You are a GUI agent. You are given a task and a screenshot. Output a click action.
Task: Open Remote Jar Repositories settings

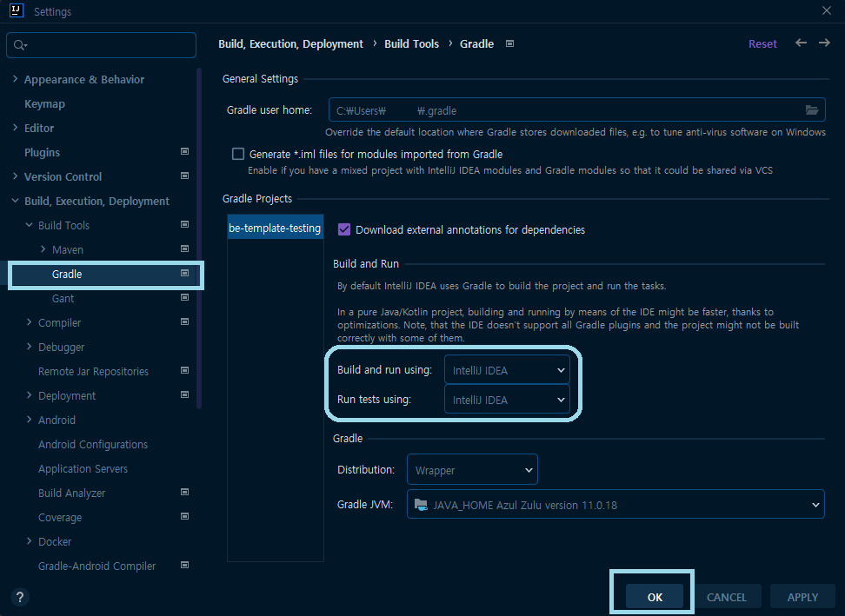pyautogui.click(x=93, y=372)
